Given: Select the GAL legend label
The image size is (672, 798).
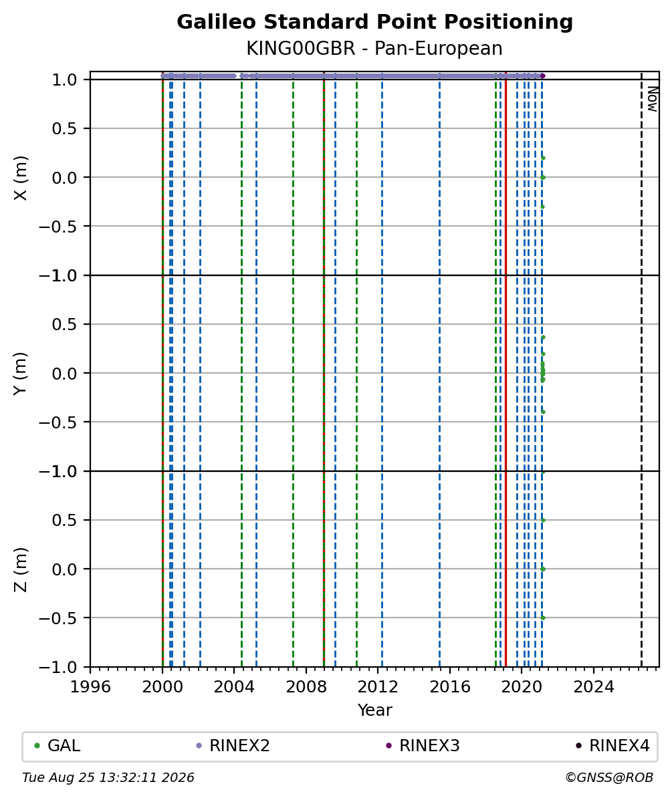Looking at the screenshot, I should (64, 746).
